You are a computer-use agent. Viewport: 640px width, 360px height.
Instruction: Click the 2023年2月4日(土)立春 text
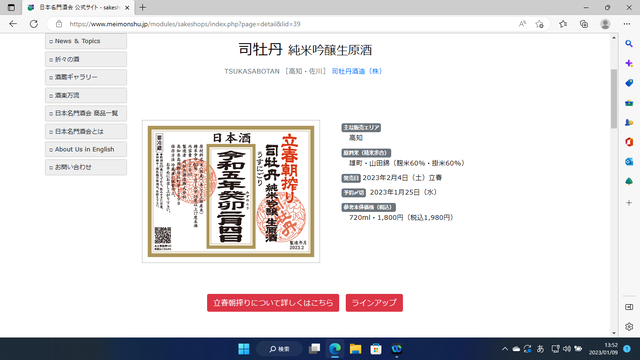pyautogui.click(x=402, y=178)
